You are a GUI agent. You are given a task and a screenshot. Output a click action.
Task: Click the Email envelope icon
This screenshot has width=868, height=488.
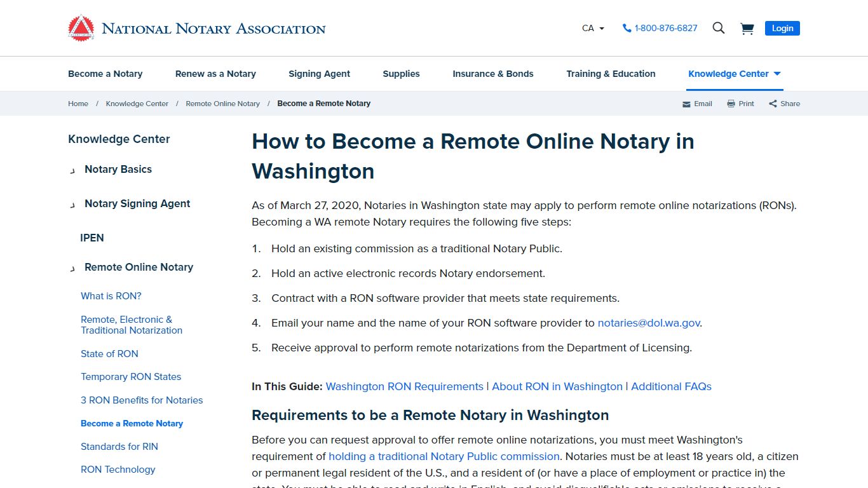tap(686, 104)
